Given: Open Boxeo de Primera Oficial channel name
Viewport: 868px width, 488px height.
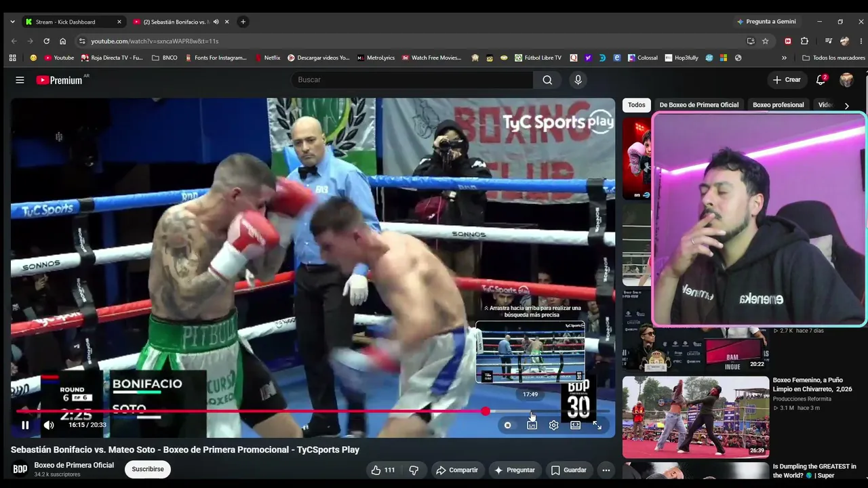Looking at the screenshot, I should (74, 465).
